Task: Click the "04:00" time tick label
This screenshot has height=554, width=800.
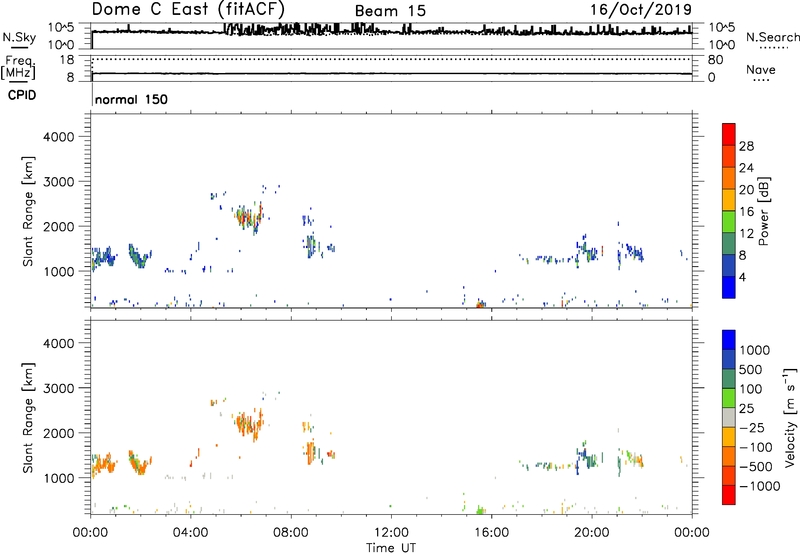Action: tap(191, 533)
